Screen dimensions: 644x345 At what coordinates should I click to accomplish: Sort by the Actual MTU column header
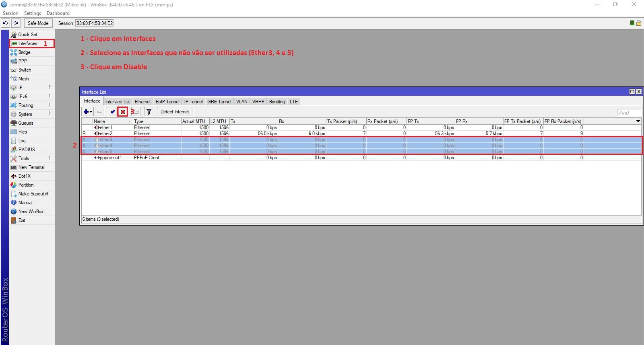coord(195,121)
